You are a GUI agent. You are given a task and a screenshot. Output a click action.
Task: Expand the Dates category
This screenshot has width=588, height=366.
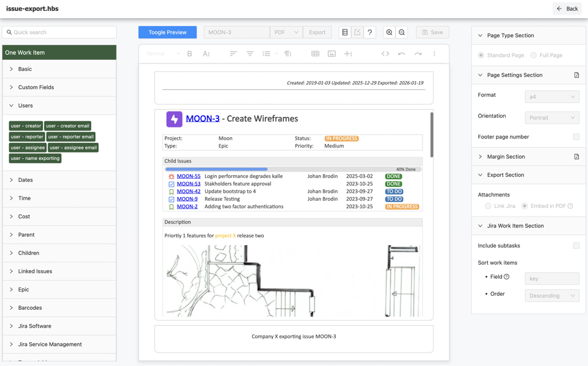[x=59, y=180]
